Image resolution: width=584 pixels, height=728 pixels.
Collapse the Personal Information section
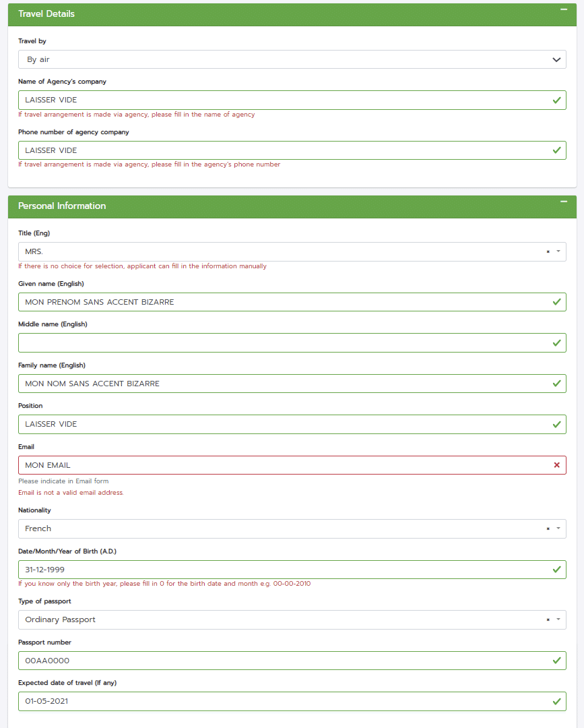tap(564, 202)
